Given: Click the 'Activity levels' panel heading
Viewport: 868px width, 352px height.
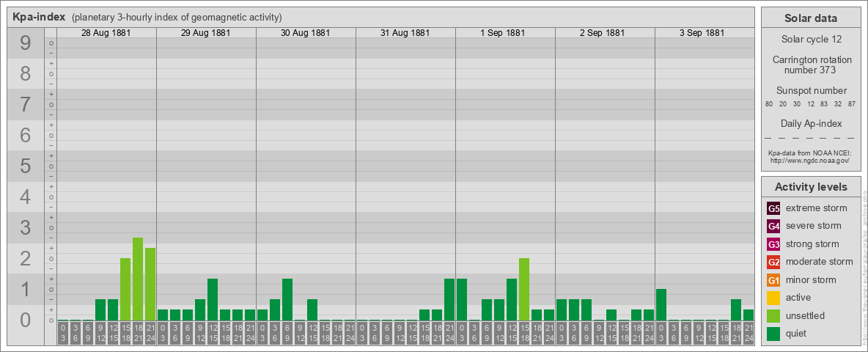Looking at the screenshot, I should 810,187.
